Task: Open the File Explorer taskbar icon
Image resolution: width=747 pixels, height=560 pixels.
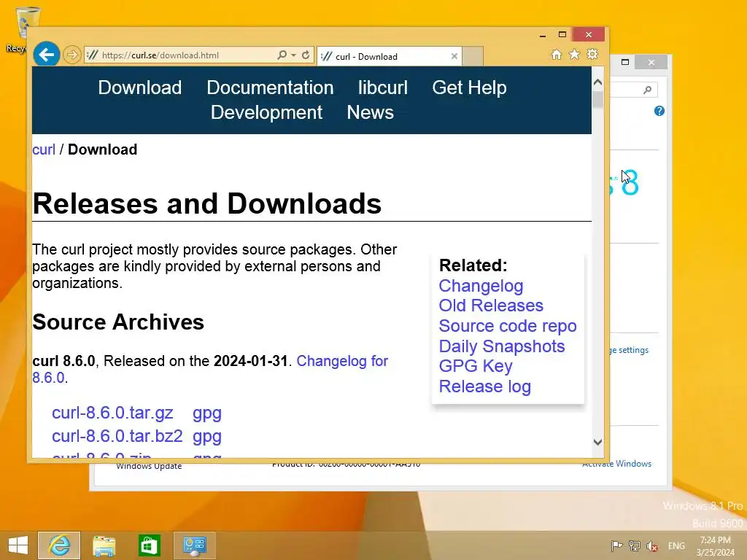Action: pos(104,545)
